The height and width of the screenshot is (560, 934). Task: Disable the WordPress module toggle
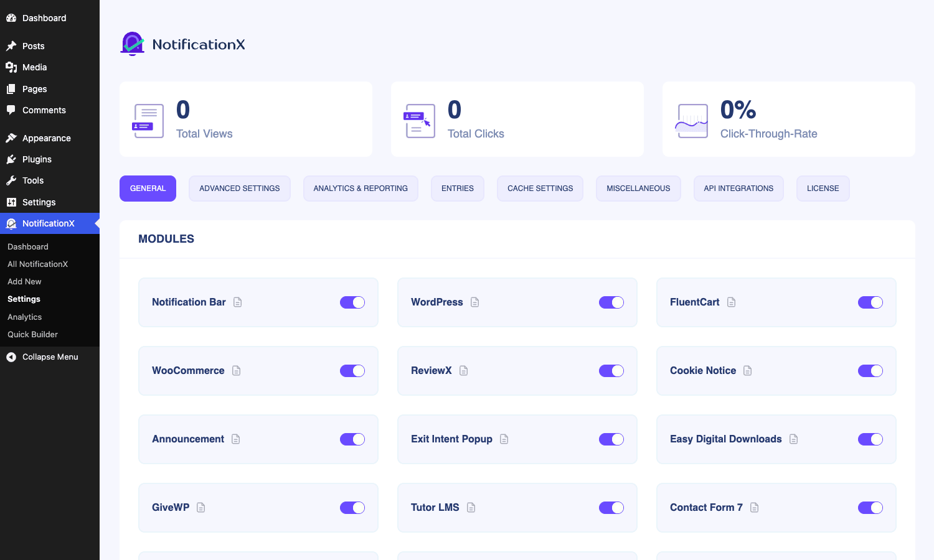(x=611, y=302)
